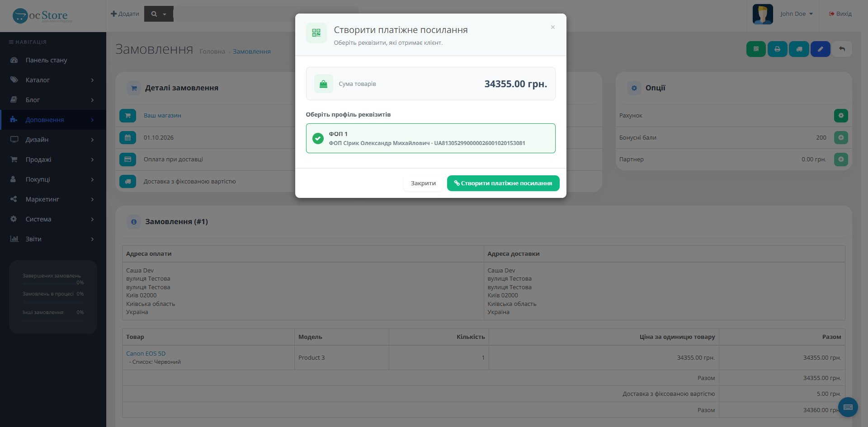Open the Canon EOS 5D product link

146,354
